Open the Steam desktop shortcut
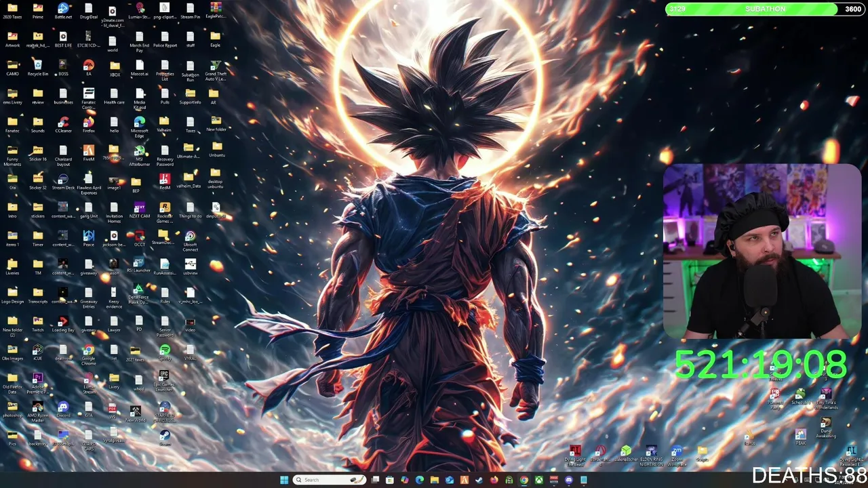Screen dimensions: 868x488 (x=165, y=438)
